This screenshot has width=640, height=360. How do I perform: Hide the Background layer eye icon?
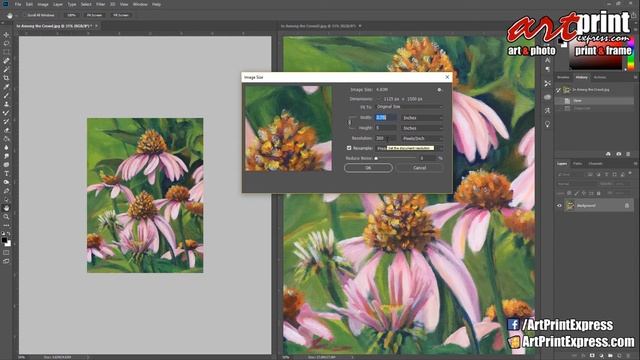560,206
